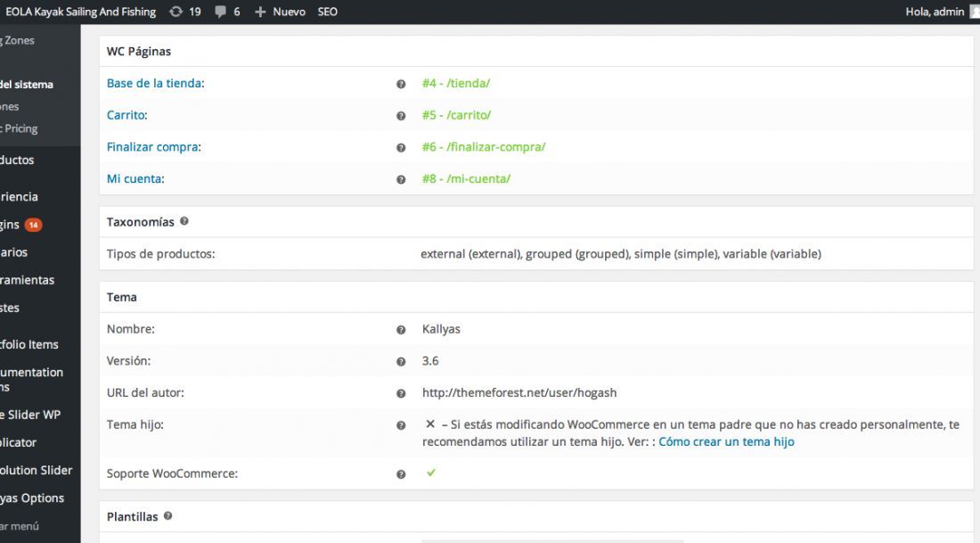The image size is (980, 543).
Task: Open Duplicator in the sidebar
Action: pyautogui.click(x=19, y=442)
